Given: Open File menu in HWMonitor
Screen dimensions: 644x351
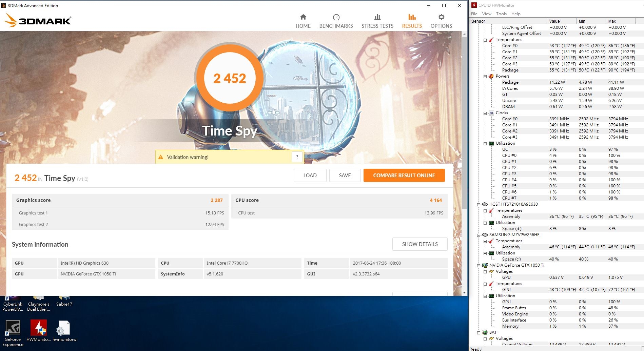Looking at the screenshot, I should coord(474,14).
